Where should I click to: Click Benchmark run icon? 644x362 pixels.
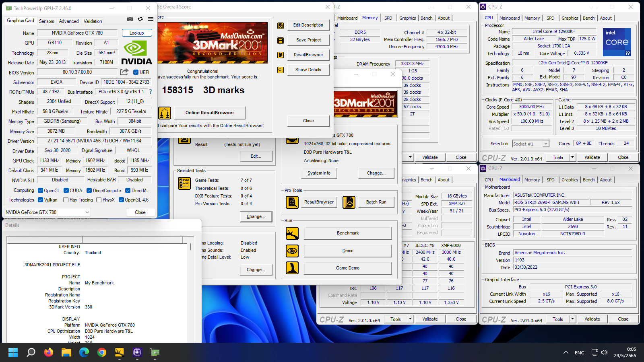(292, 233)
